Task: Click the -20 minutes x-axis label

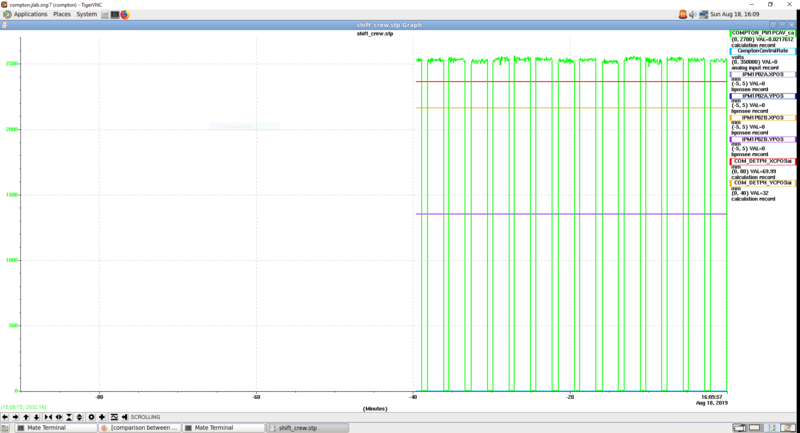Action: (x=570, y=397)
